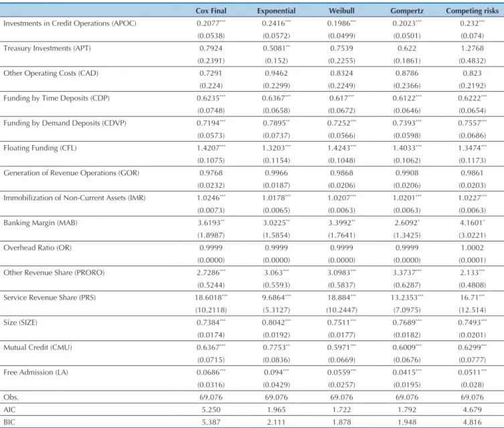Click the APT Cox Final value 0.7924

tap(211, 48)
